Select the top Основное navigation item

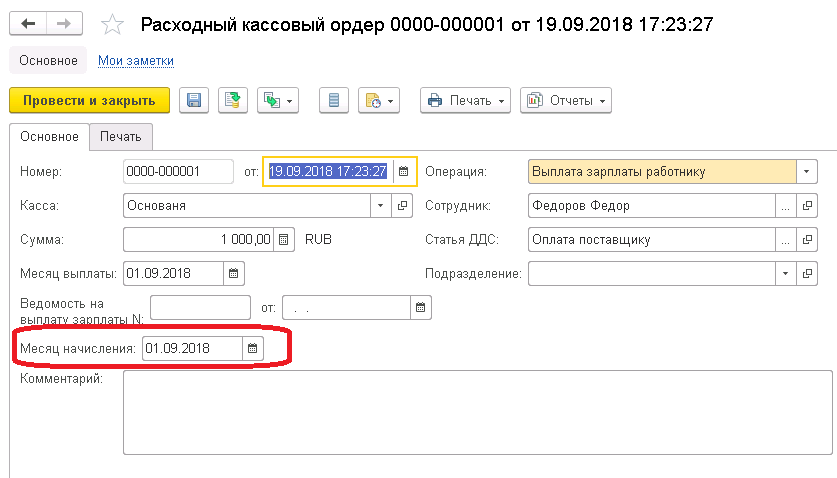tap(49, 61)
